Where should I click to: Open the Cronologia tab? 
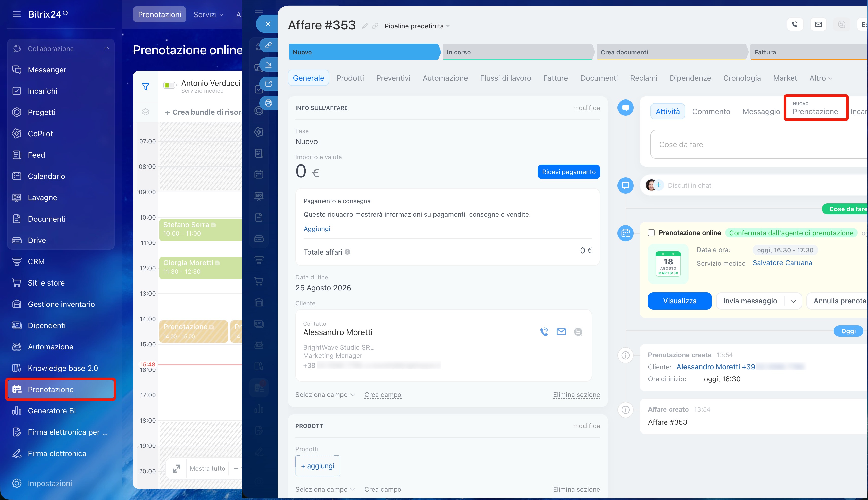[x=742, y=78]
